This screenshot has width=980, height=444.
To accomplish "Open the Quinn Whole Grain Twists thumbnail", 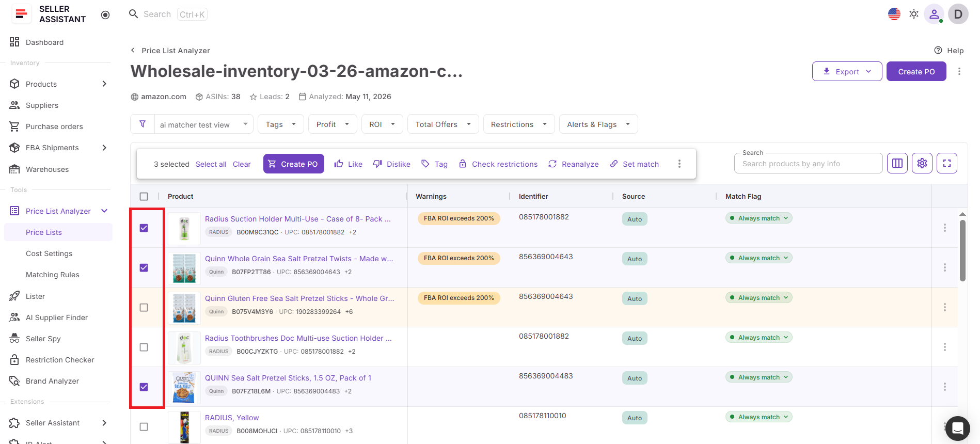I will click(184, 268).
